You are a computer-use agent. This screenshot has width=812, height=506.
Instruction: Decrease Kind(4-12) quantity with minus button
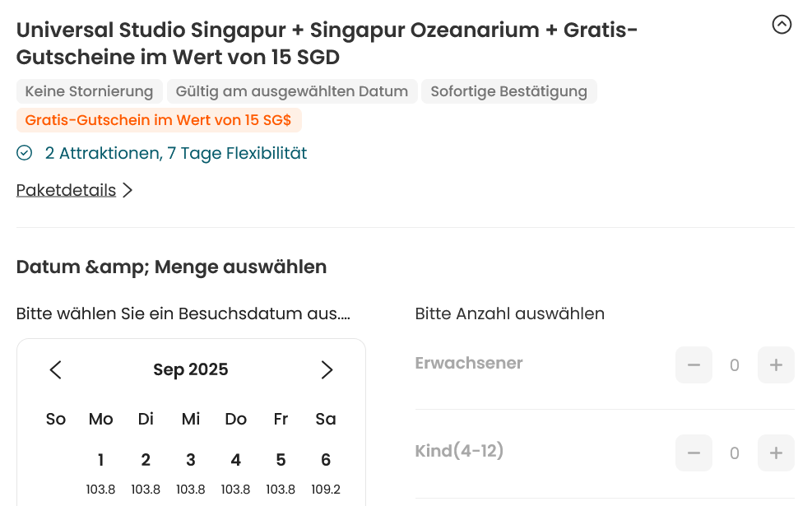[694, 453]
